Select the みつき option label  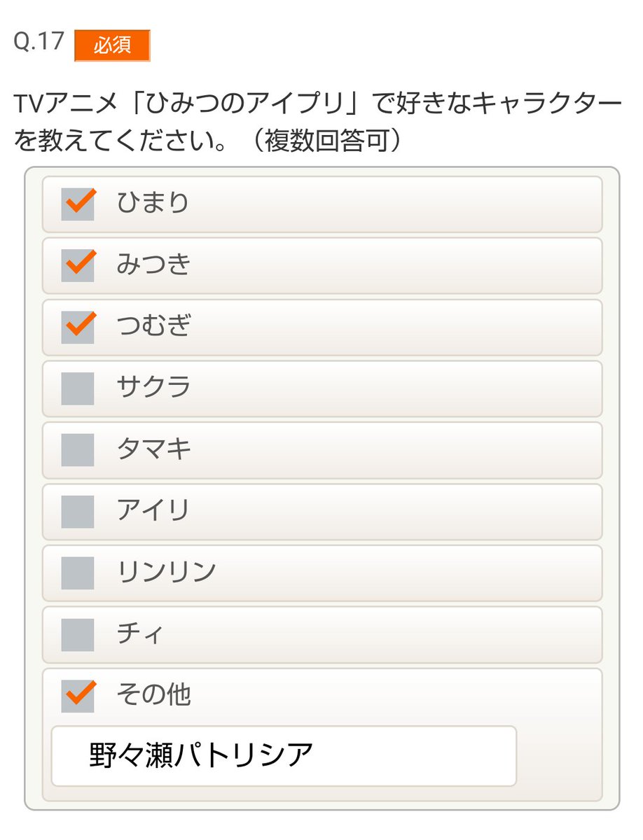coord(153,265)
